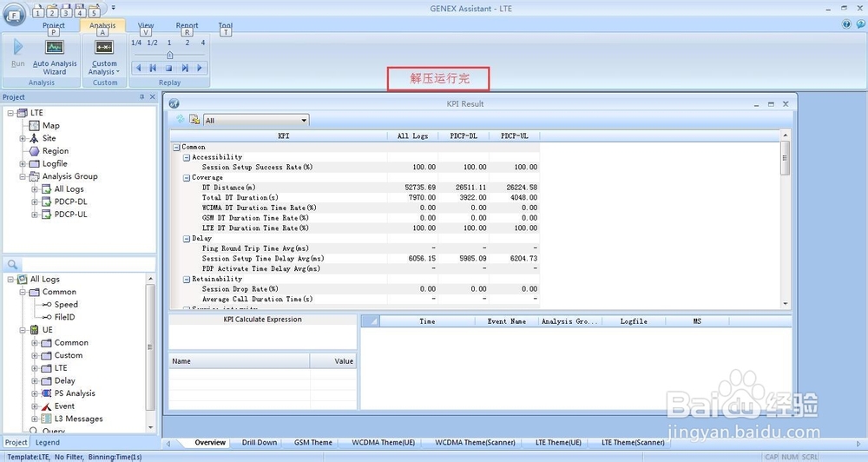Collapse the Analysis Group node

(23, 176)
